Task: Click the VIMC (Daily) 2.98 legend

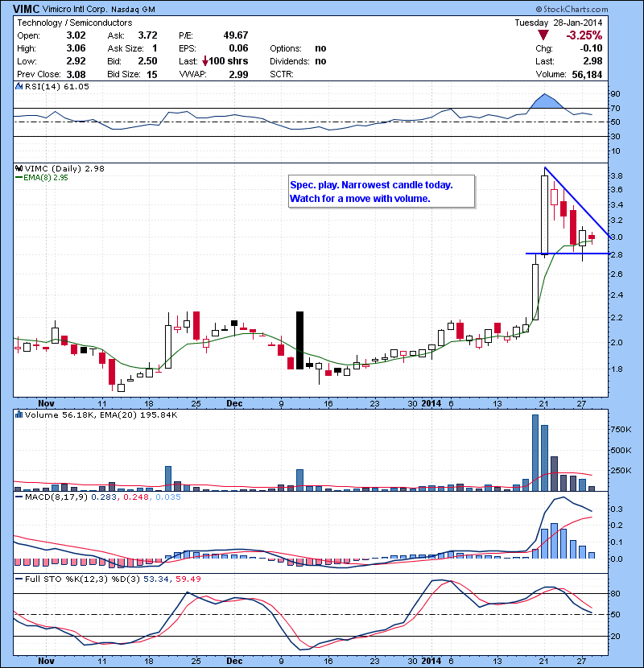Action: [x=64, y=168]
